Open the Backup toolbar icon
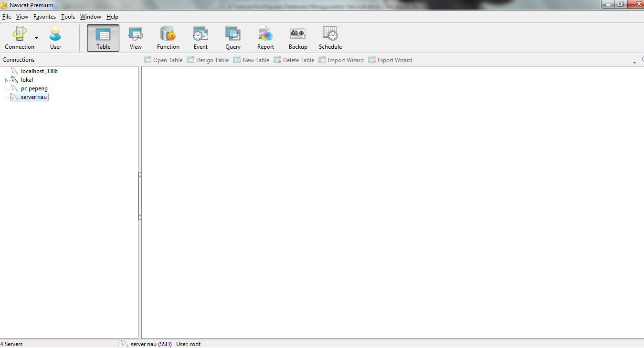 (298, 38)
